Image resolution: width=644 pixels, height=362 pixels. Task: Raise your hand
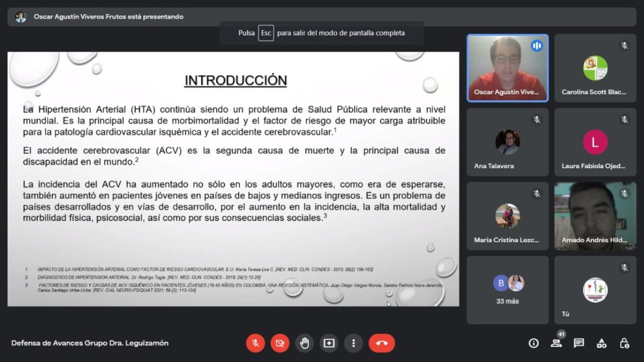tap(304, 343)
